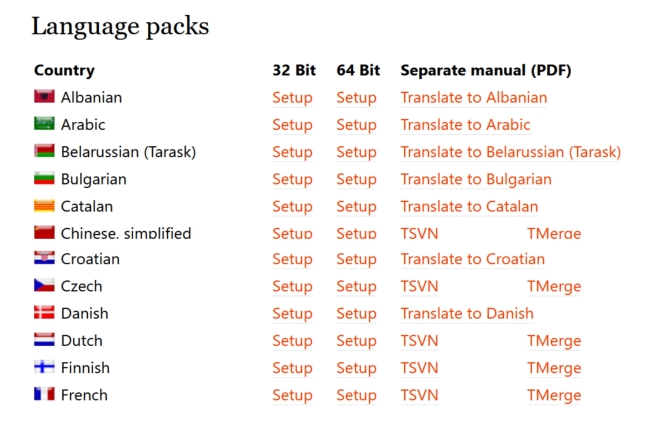Open the Translate to Belarussian (Tarask) link
This screenshot has height=435, width=648.
tap(511, 152)
